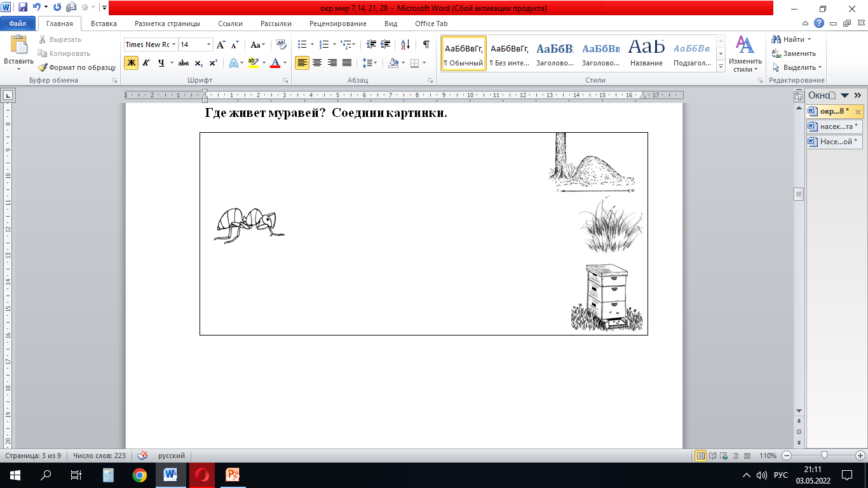The height and width of the screenshot is (488, 868).
Task: Open the font name dropdown
Action: tap(174, 44)
